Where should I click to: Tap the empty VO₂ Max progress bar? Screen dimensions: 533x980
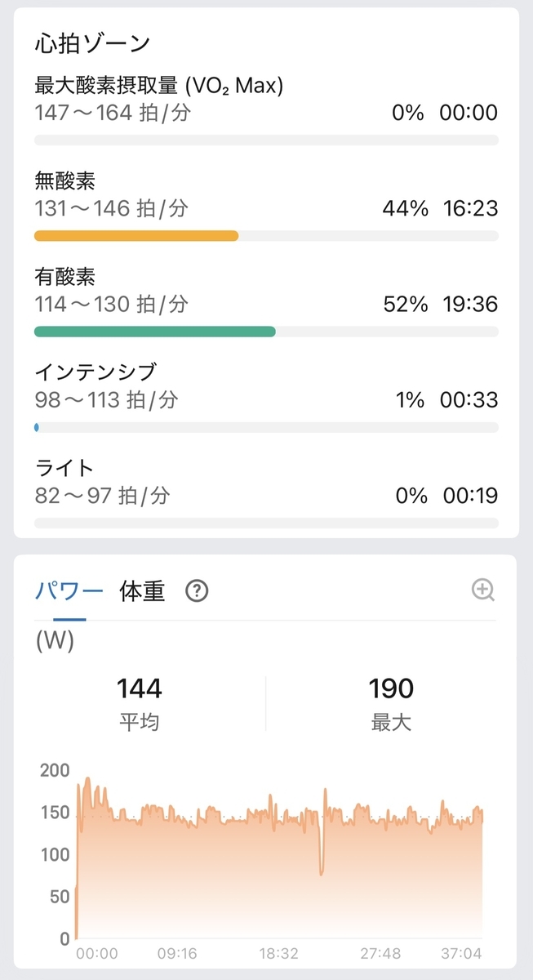click(x=266, y=140)
